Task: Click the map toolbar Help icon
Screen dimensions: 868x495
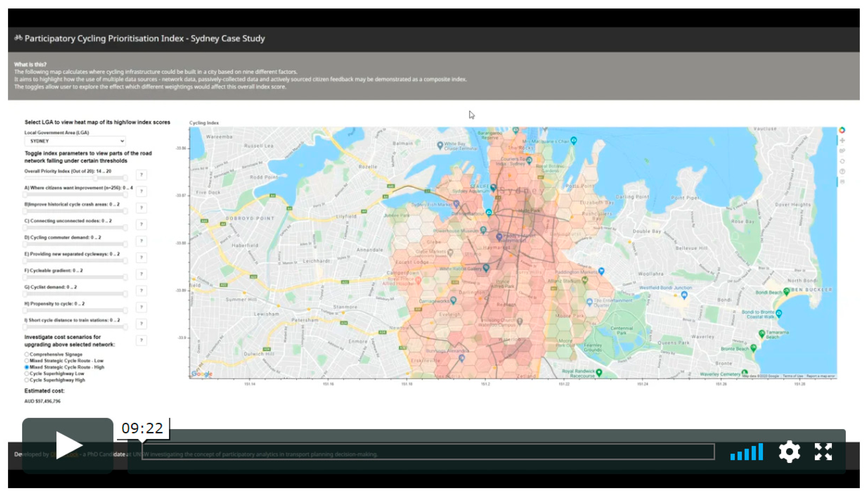Action: [x=842, y=172]
